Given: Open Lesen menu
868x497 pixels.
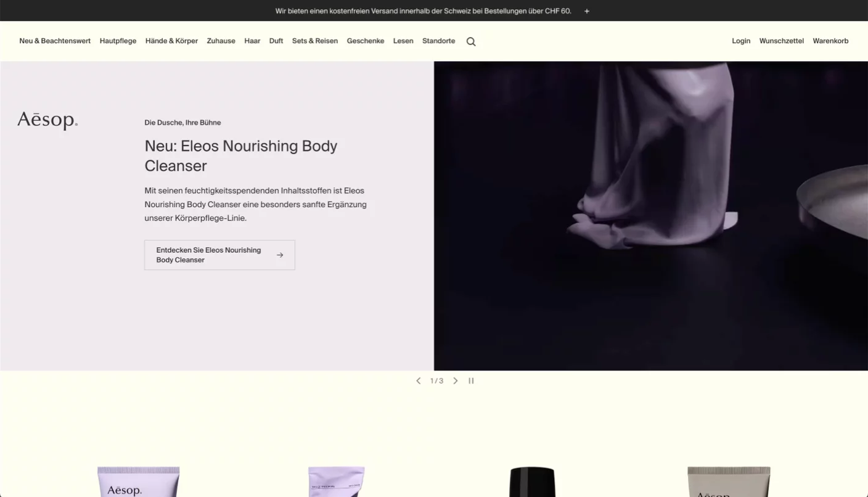Looking at the screenshot, I should 403,41.
